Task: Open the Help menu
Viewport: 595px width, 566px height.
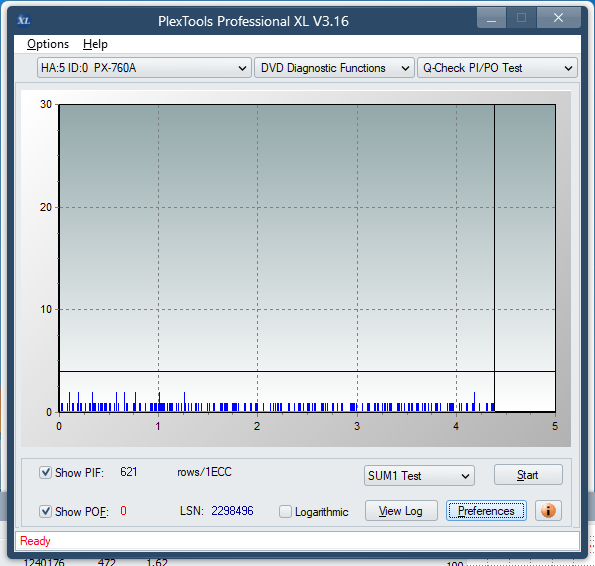Action: tap(95, 44)
